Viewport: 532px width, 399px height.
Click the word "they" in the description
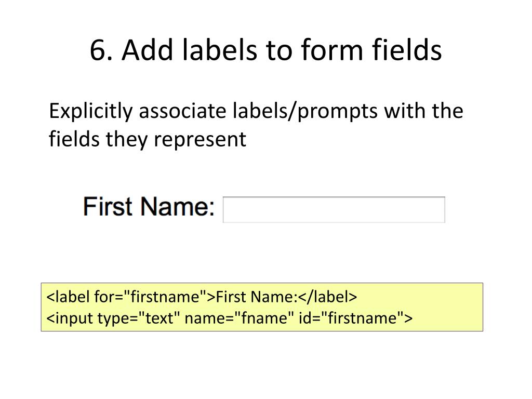[127, 140]
